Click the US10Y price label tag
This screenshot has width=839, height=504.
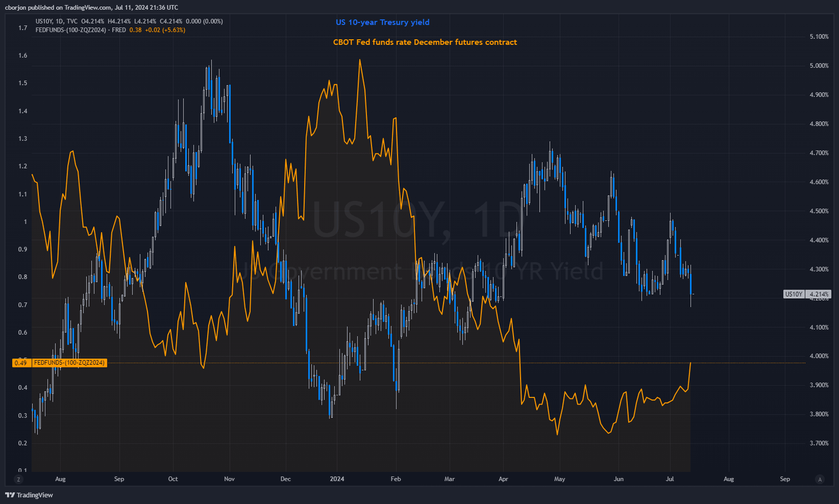[x=794, y=294]
